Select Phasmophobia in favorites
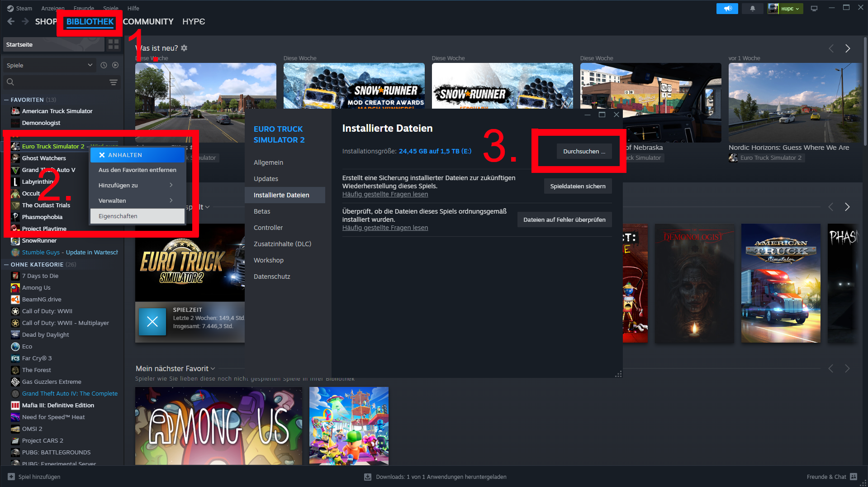Viewport: 868px width, 487px height. [42, 217]
